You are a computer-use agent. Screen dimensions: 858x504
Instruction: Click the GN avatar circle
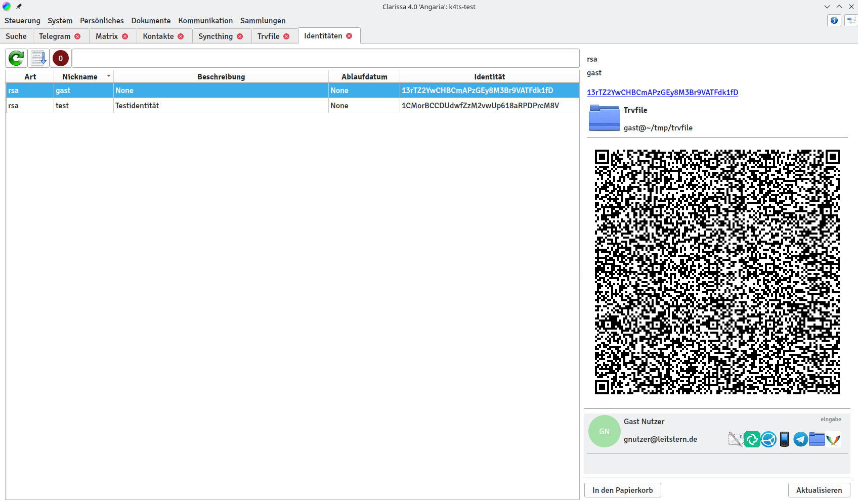tap(605, 431)
